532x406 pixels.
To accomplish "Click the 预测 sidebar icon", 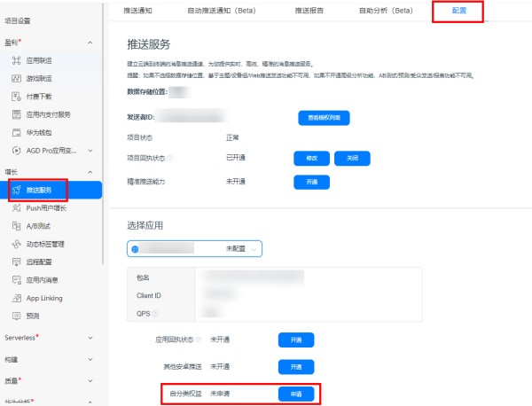I will point(16,316).
